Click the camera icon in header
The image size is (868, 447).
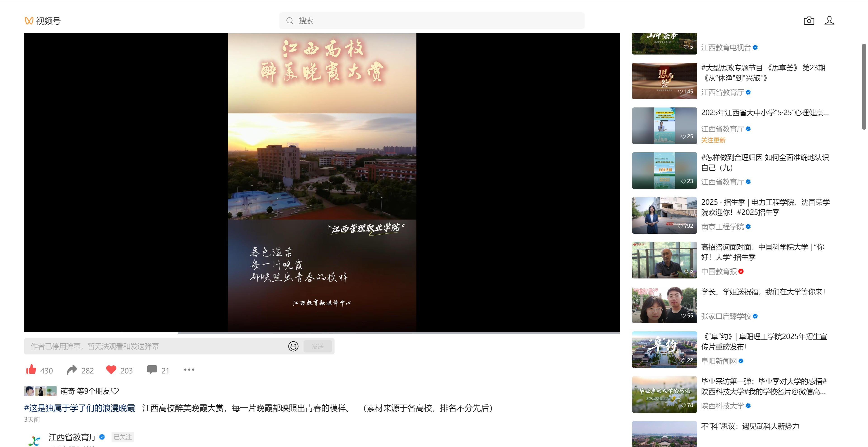click(x=809, y=21)
